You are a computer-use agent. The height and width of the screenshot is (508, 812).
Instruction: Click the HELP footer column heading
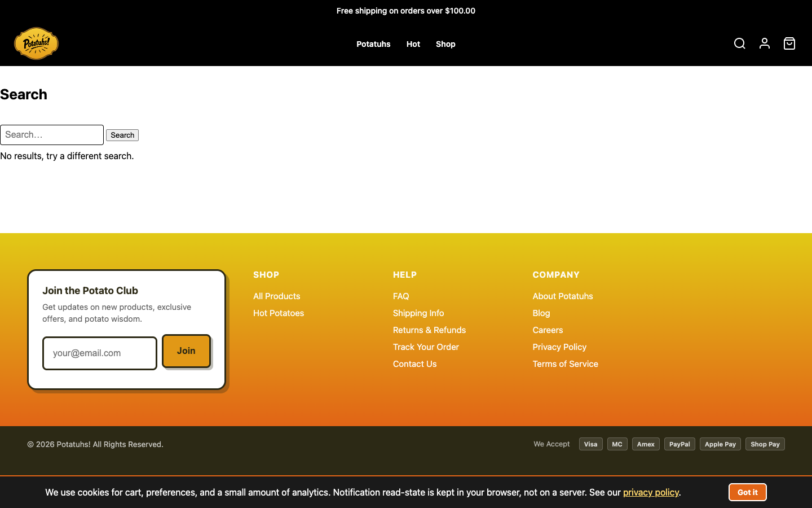pyautogui.click(x=405, y=275)
